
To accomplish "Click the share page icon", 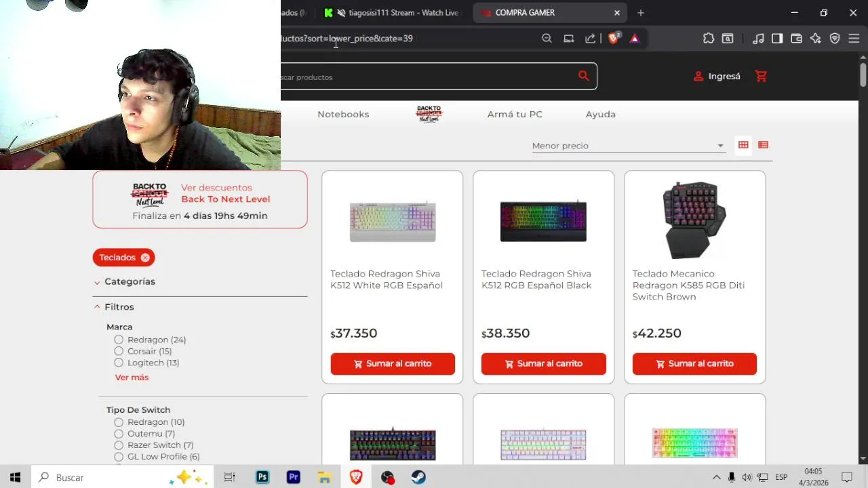I will (590, 39).
